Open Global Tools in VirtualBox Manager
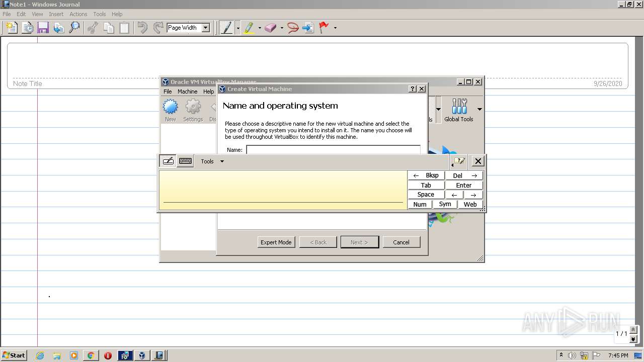The width and height of the screenshot is (644, 362). tap(459, 110)
